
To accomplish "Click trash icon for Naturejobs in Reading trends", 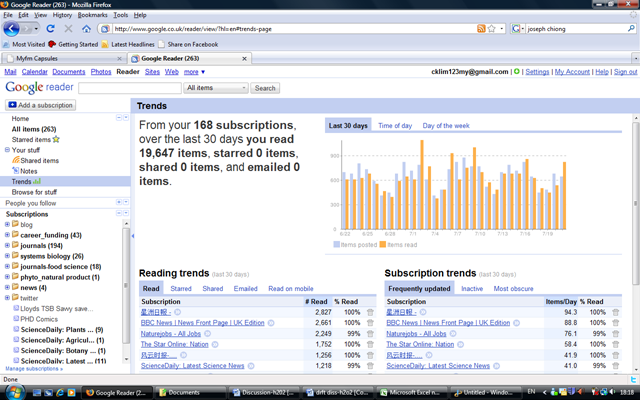I will pyautogui.click(x=370, y=333).
